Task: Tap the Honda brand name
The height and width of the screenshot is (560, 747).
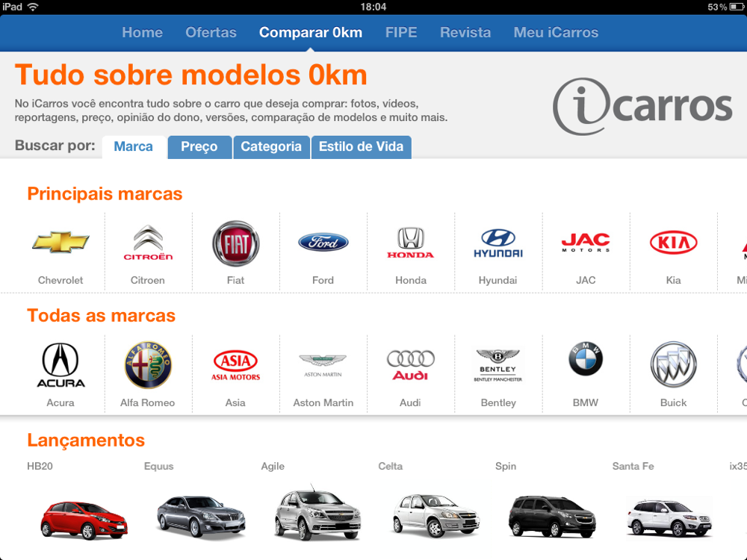Action: pos(411,280)
